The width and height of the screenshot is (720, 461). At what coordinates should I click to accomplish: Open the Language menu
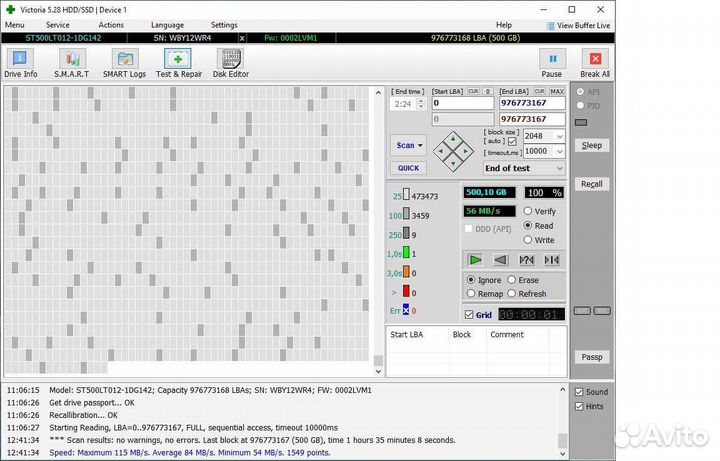pyautogui.click(x=167, y=24)
